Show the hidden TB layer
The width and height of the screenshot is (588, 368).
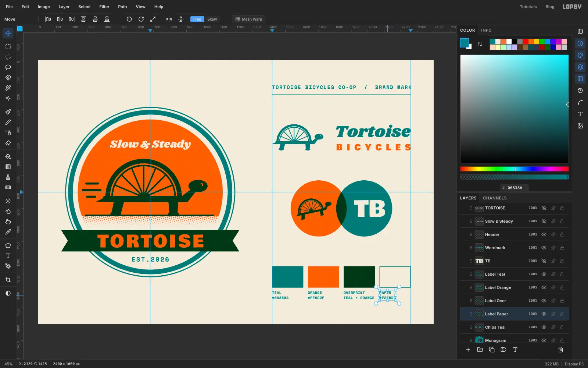click(544, 261)
